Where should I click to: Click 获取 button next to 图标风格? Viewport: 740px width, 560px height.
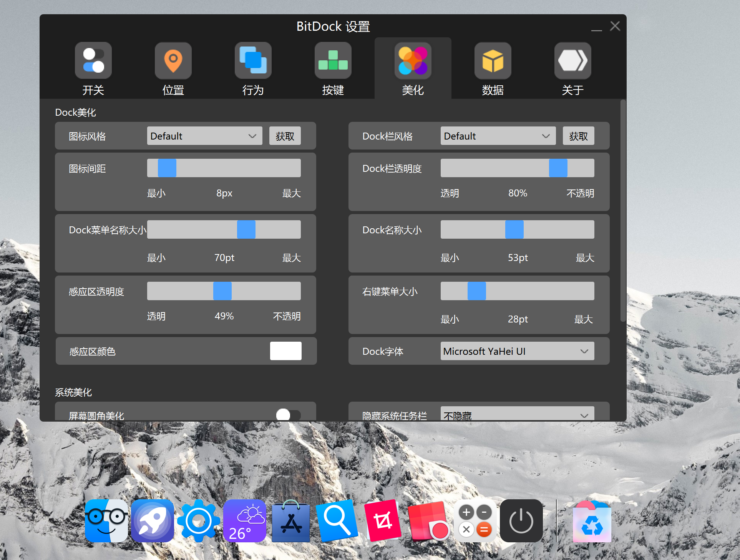[285, 136]
